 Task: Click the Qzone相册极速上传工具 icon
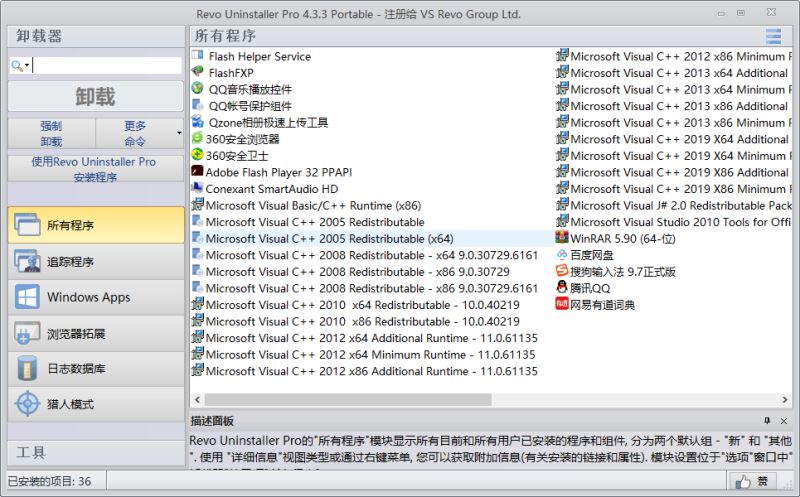point(197,121)
